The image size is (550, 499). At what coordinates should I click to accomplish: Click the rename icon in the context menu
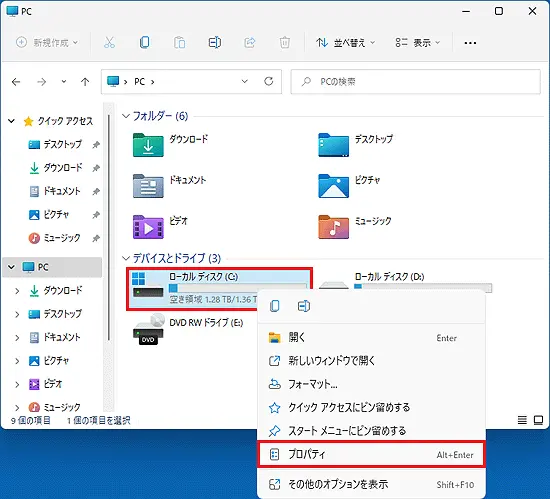pyautogui.click(x=304, y=306)
